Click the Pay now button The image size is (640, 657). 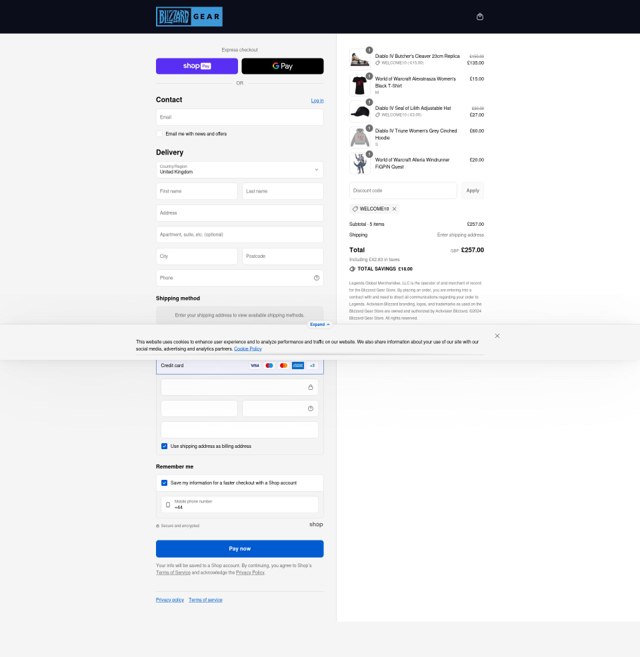pos(240,549)
